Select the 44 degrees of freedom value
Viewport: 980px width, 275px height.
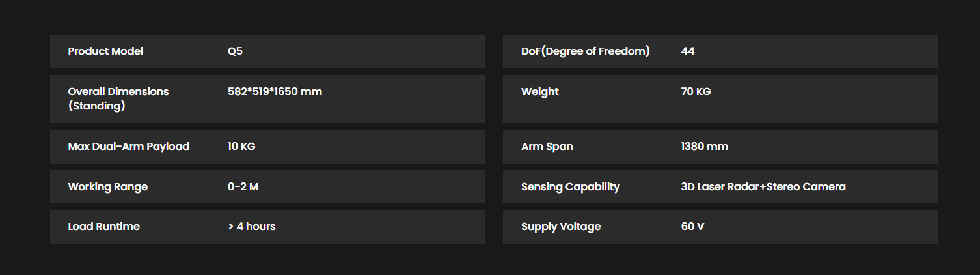tap(687, 51)
